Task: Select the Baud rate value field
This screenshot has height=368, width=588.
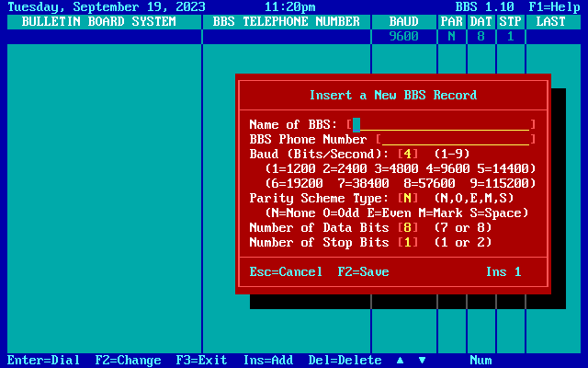Action: pyautogui.click(x=408, y=154)
